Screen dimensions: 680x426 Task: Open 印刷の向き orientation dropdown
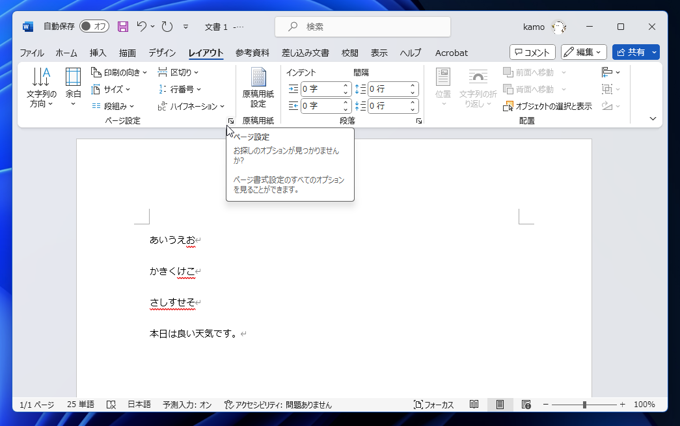[x=119, y=72]
